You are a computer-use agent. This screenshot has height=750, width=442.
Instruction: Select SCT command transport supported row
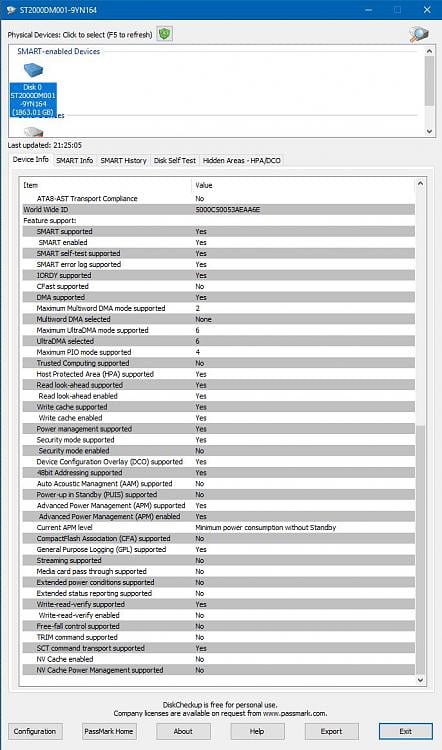point(218,648)
